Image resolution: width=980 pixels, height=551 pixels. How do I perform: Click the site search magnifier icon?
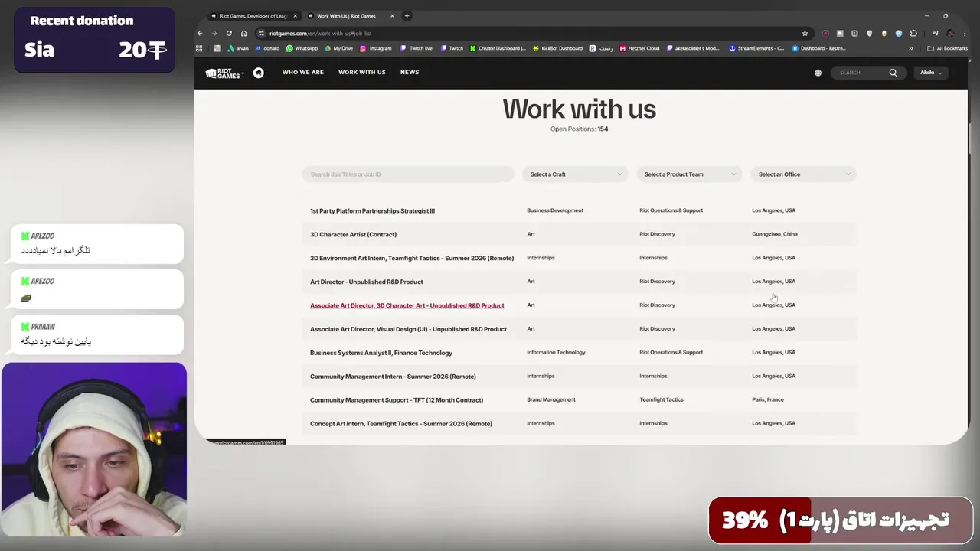pyautogui.click(x=893, y=73)
